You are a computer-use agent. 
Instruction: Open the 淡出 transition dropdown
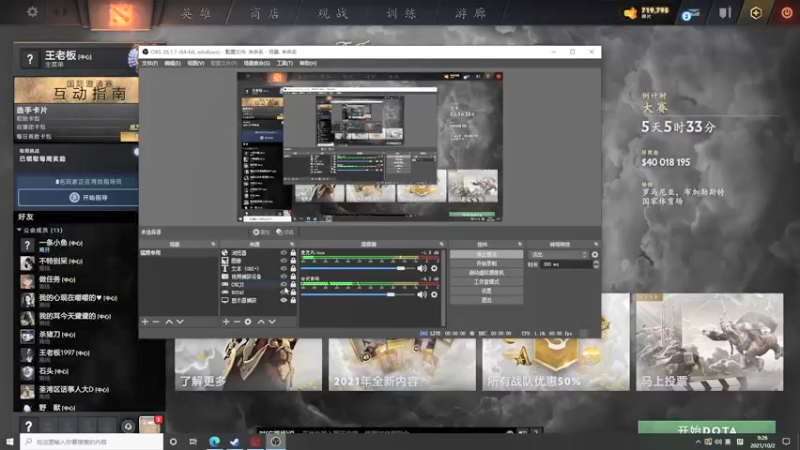[559, 255]
